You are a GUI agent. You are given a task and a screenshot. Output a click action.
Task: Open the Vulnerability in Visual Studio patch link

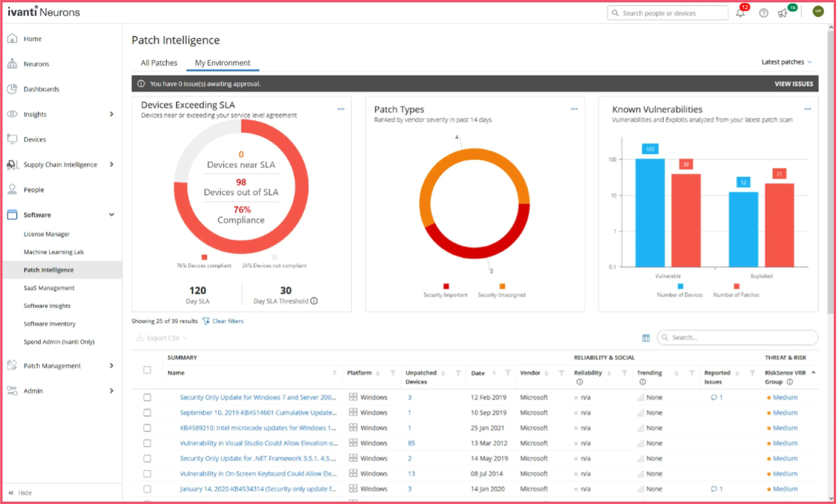259,443
